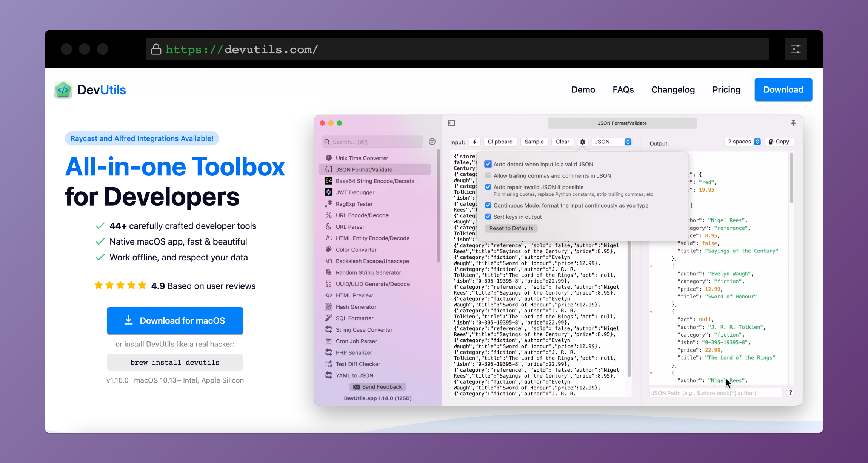Screen dimensions: 868x463
Task: Click the JSON Path help question icon
Action: coord(790,393)
